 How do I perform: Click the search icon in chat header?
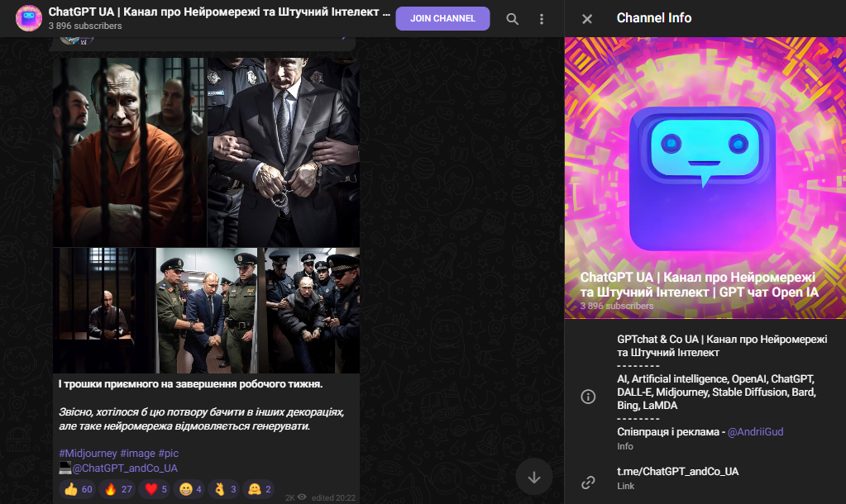[x=513, y=19]
